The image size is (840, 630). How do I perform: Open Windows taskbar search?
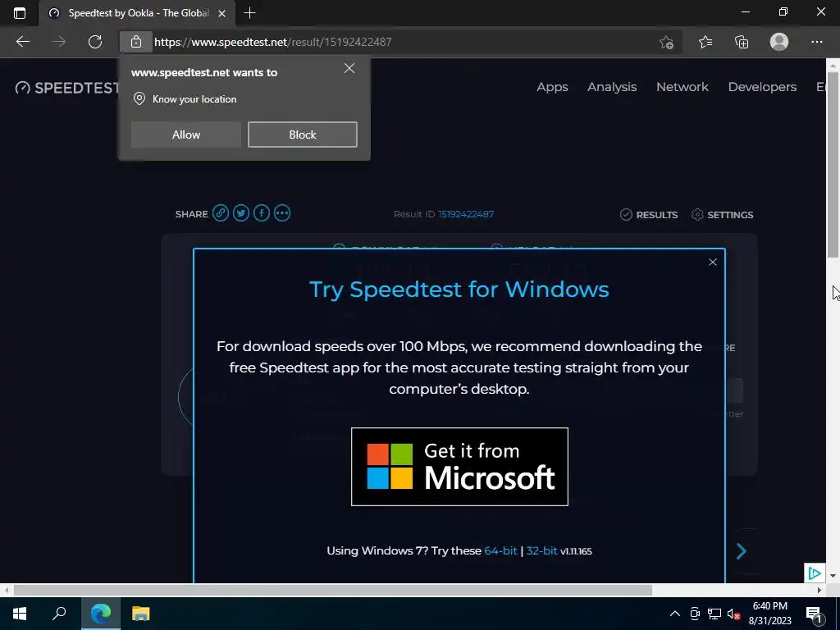(x=59, y=614)
